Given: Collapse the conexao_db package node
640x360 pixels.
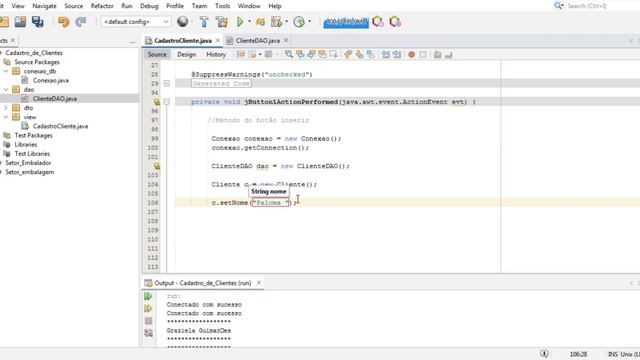Looking at the screenshot, I should [6, 71].
